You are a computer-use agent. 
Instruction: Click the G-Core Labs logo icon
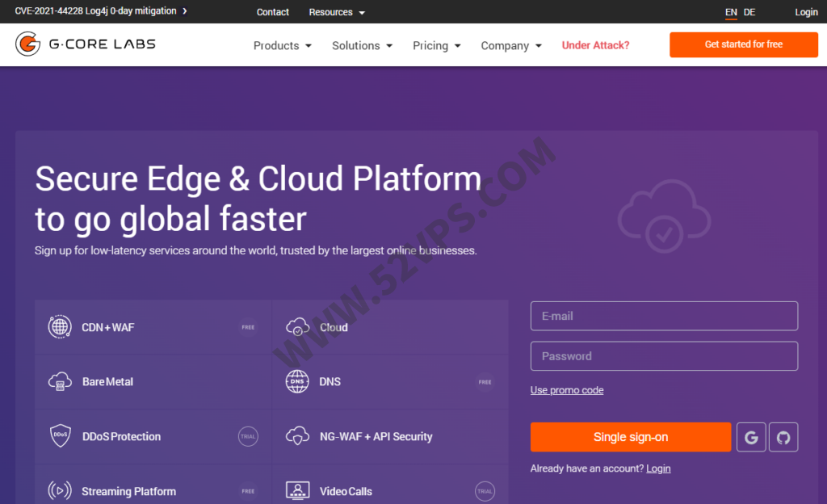[28, 44]
